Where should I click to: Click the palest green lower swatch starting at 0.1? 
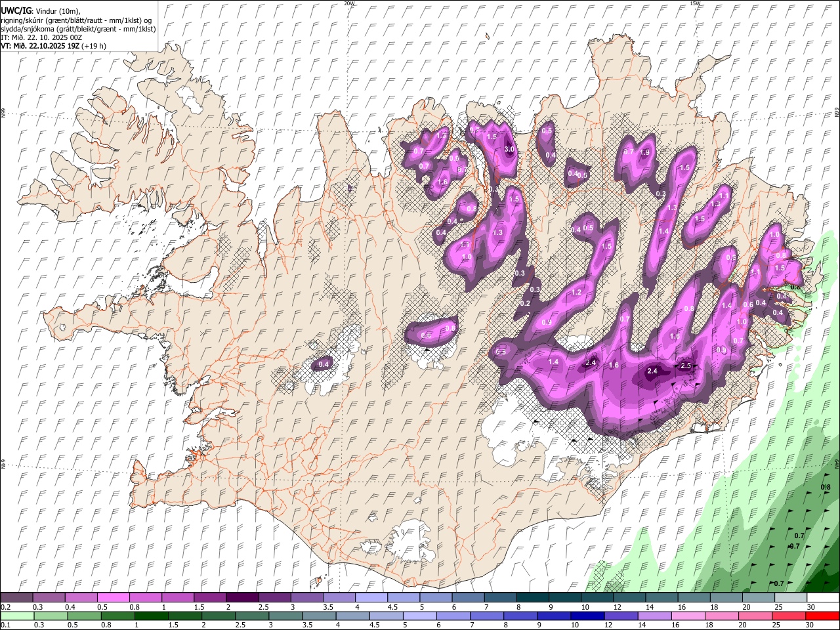pos(17,616)
